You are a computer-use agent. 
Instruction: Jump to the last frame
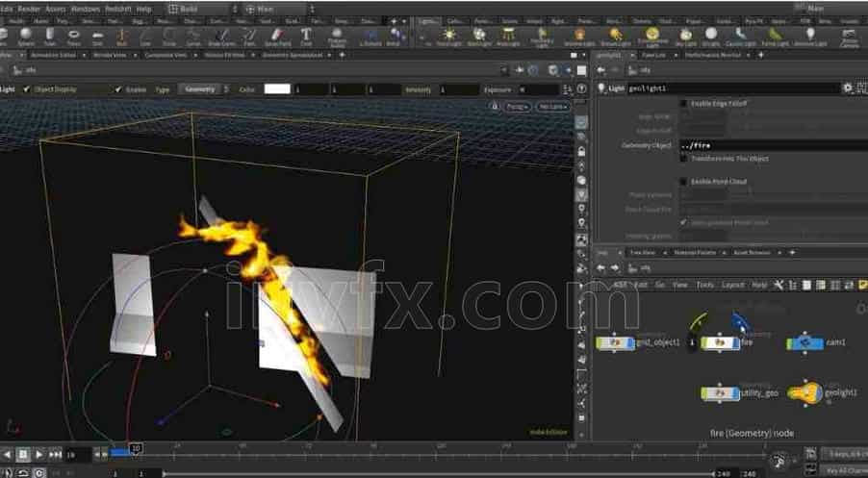pos(55,455)
